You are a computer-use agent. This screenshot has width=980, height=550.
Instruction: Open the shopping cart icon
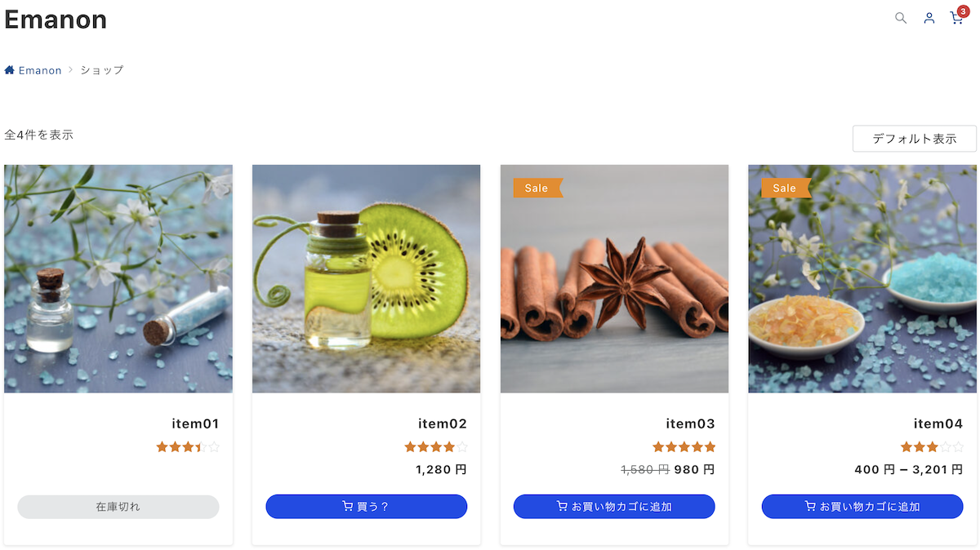click(956, 18)
